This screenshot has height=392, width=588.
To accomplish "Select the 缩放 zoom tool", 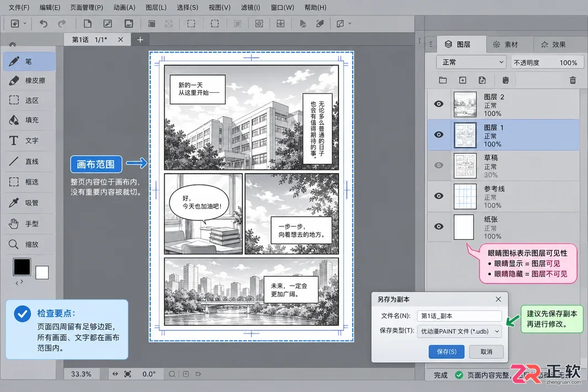I will pos(30,245).
